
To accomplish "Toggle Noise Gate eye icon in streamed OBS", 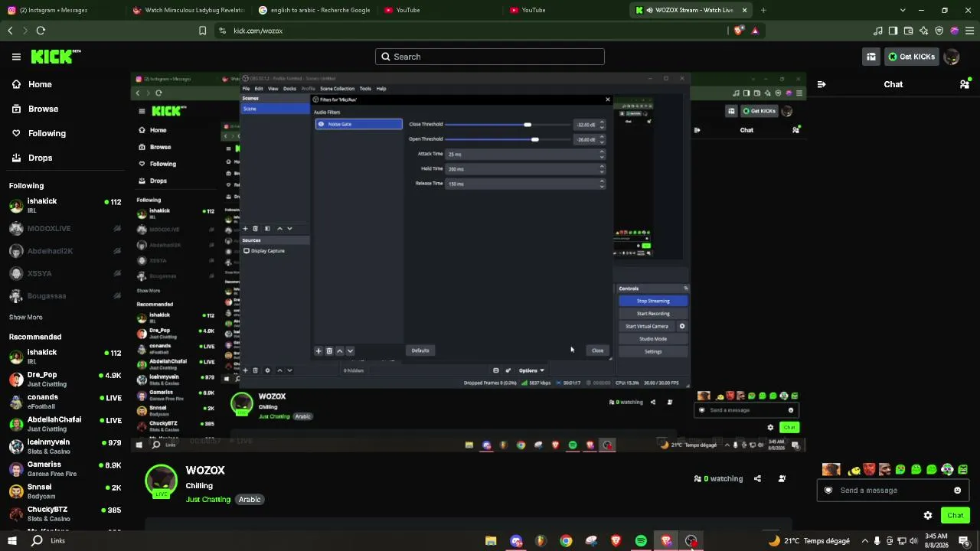I will pyautogui.click(x=322, y=124).
